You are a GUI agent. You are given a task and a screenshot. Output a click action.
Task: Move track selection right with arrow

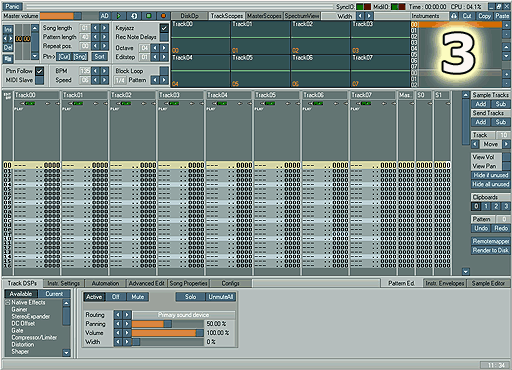[506, 144]
